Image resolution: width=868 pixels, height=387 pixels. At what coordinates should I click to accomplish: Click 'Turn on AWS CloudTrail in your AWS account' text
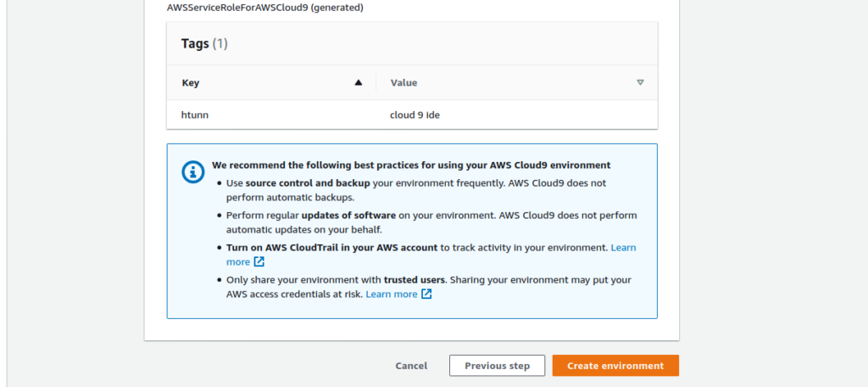[331, 248]
